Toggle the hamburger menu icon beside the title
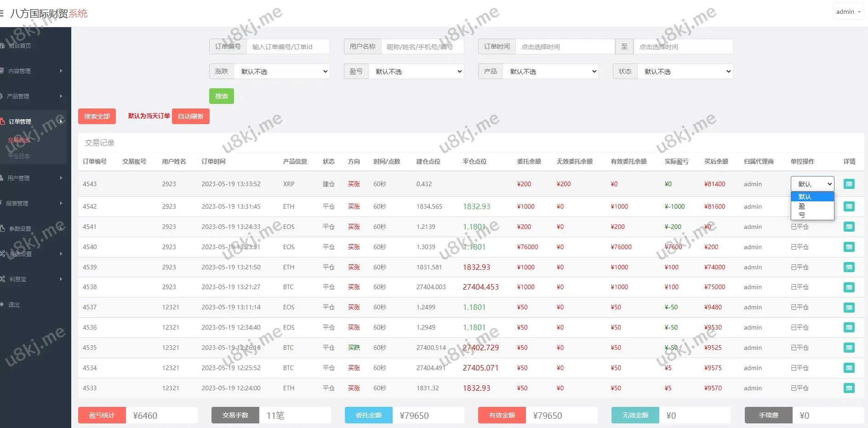Screen dimensions: 868x428 2,13
